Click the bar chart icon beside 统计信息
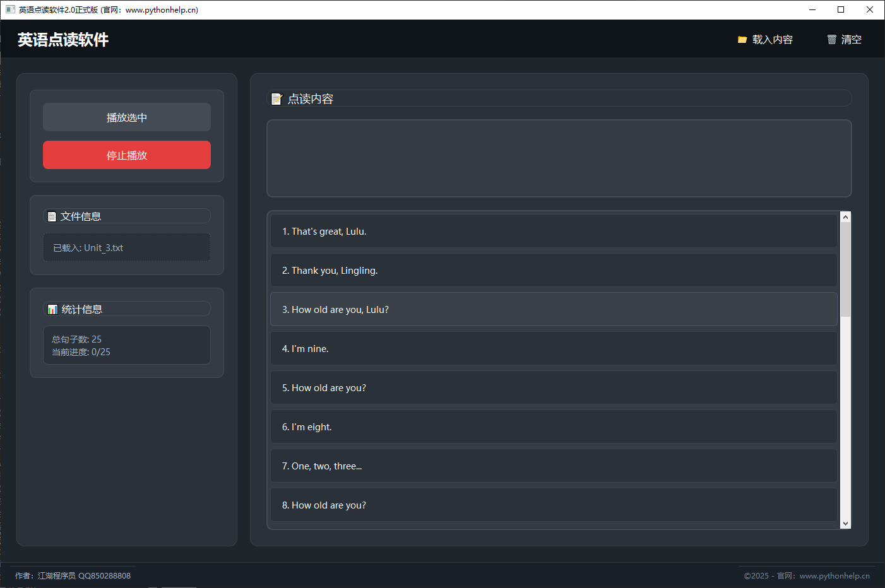885x588 pixels. pos(52,309)
